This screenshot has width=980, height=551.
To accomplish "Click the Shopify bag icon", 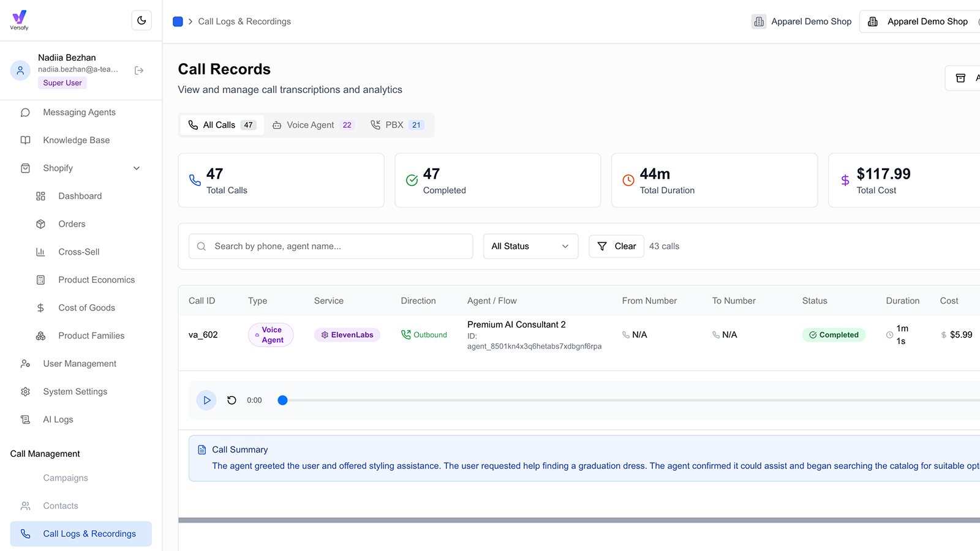I will click(x=25, y=168).
